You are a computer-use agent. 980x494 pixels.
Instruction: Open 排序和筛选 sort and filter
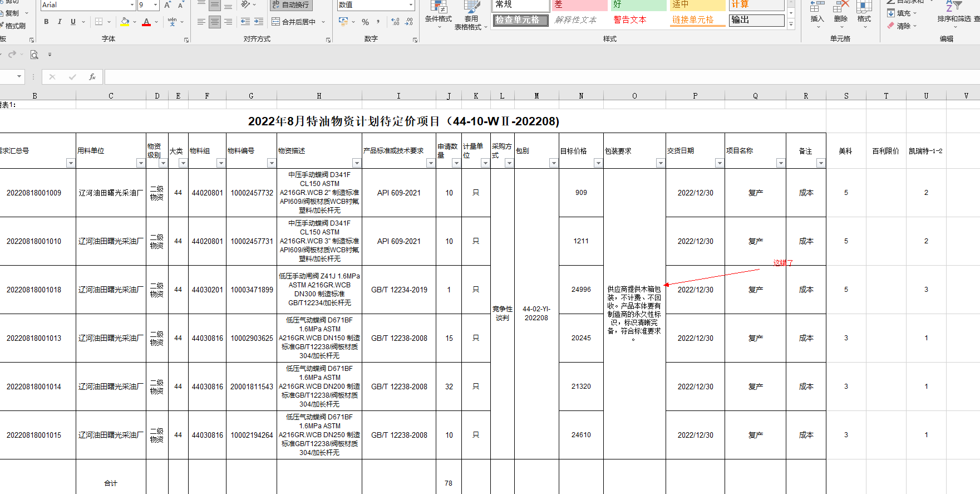(954, 14)
